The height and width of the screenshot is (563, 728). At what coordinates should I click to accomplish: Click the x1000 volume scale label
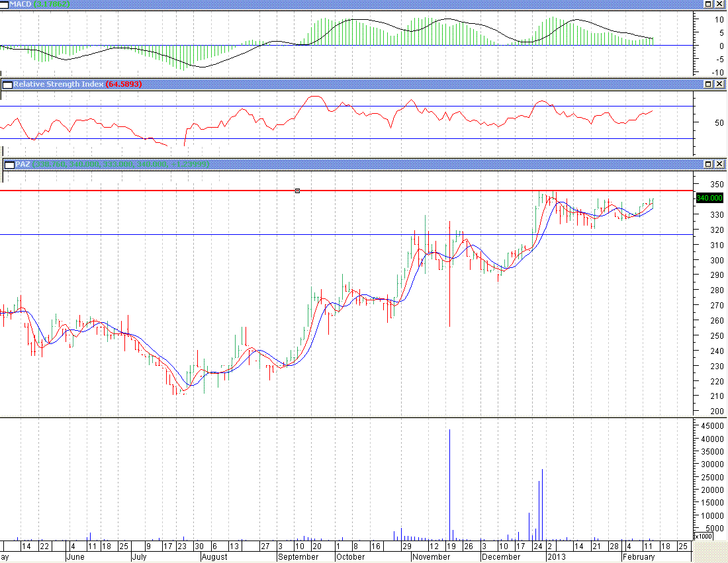(x=702, y=537)
